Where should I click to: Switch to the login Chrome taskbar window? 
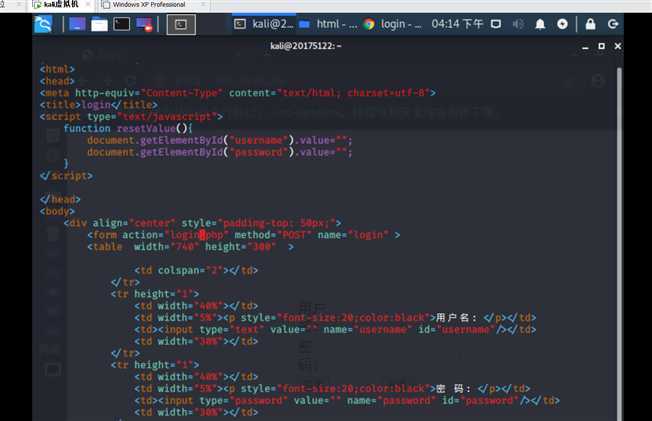point(393,24)
